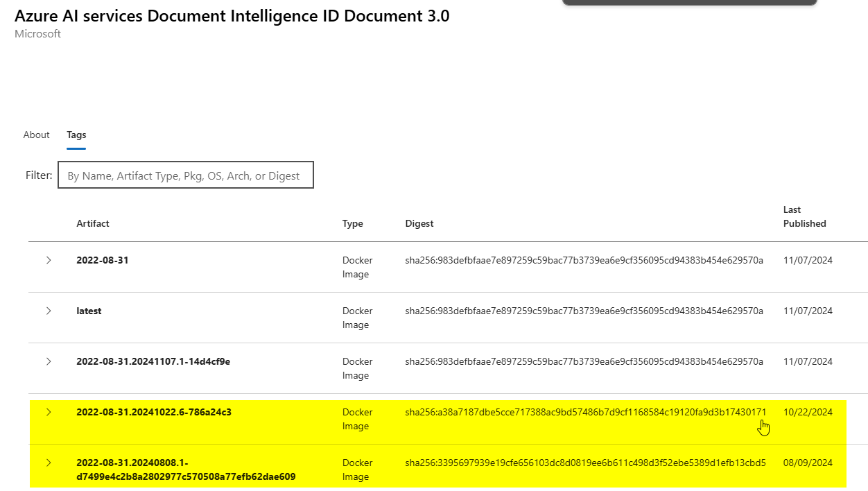Open the latest artifact tag

[89, 311]
